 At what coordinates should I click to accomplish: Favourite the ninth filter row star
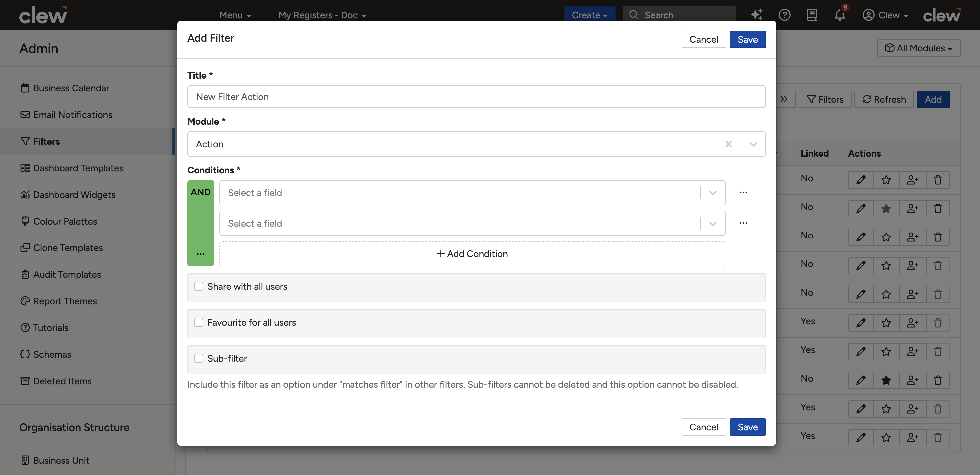(x=886, y=409)
